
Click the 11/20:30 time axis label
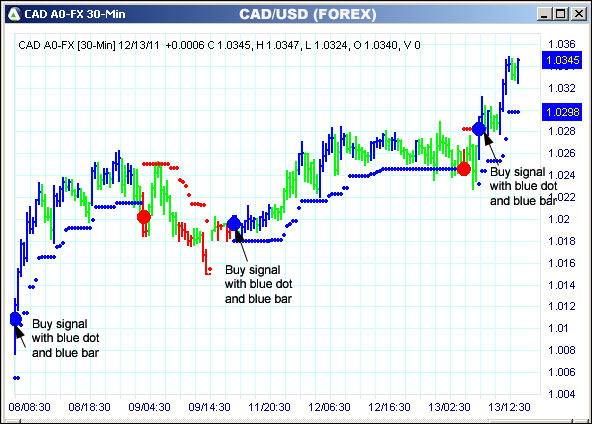[x=269, y=407]
